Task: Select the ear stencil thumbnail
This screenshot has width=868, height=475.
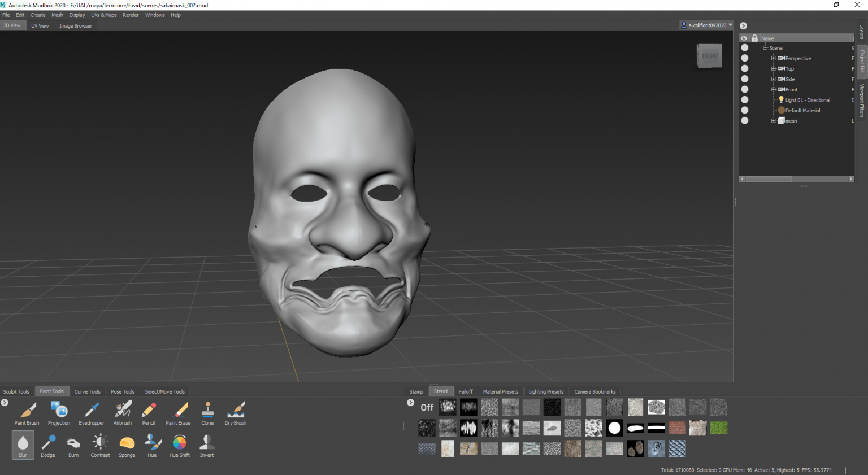Action: [x=656, y=448]
